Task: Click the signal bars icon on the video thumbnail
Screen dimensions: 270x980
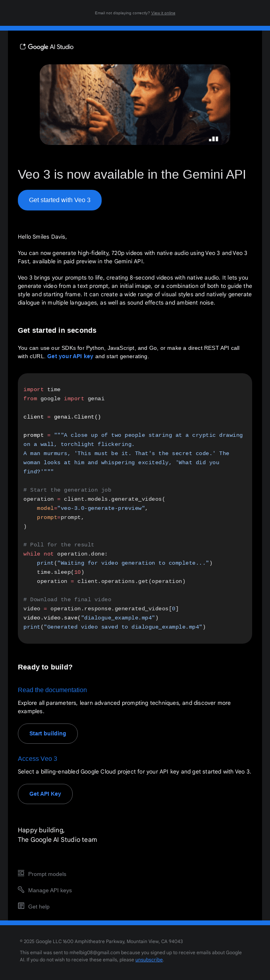Action: coord(214,138)
